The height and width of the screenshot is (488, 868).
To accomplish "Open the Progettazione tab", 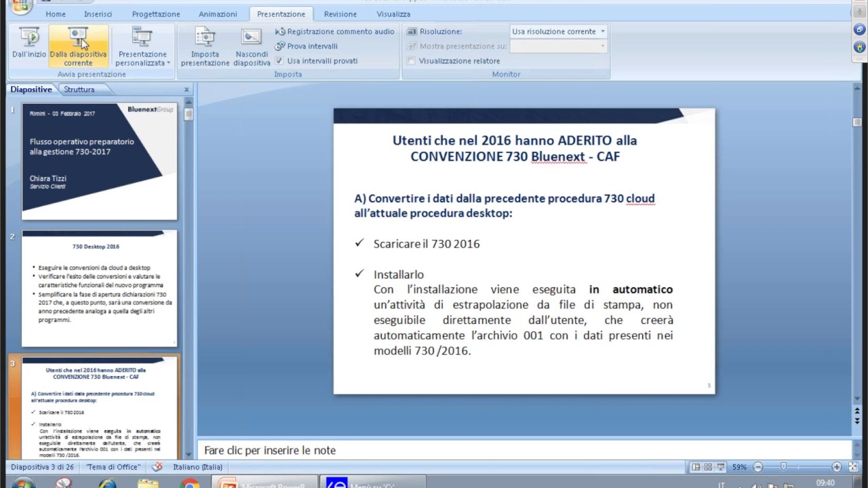I will [156, 14].
